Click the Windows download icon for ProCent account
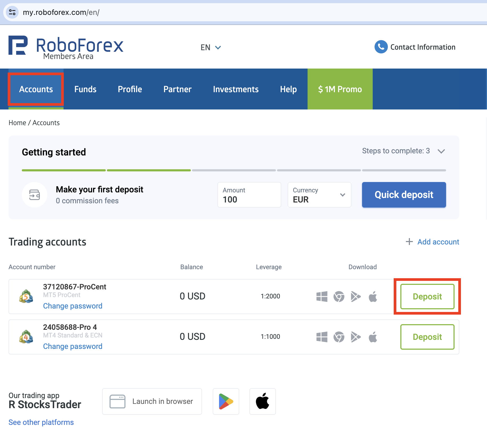487x448 pixels. pyautogui.click(x=322, y=296)
